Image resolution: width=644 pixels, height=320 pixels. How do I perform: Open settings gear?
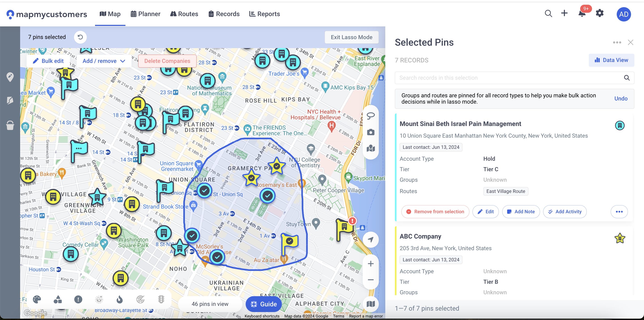click(600, 13)
